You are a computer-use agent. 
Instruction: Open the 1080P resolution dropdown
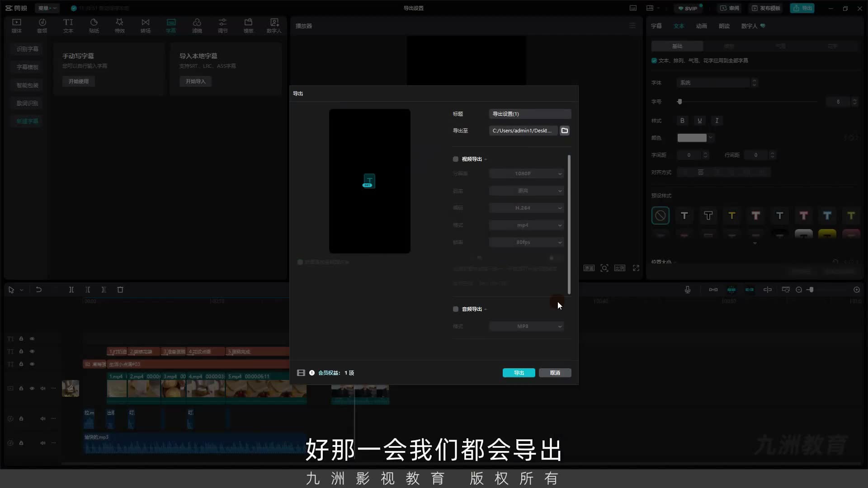527,174
